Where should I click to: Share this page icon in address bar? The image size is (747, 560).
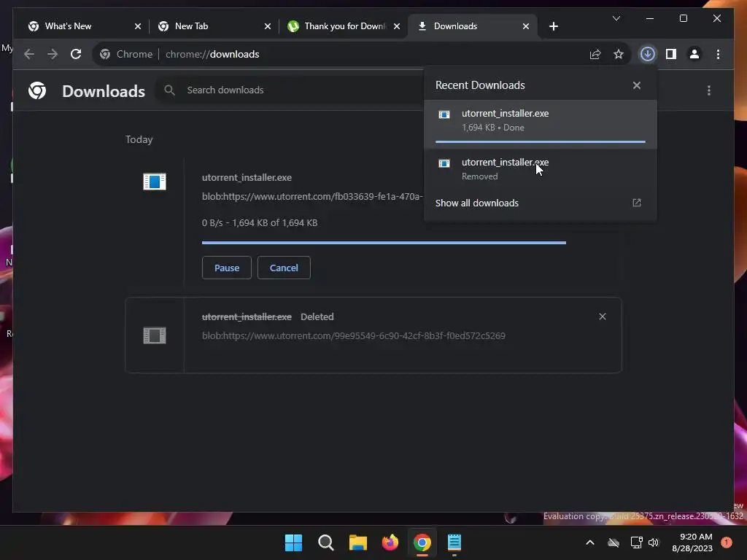click(x=595, y=54)
